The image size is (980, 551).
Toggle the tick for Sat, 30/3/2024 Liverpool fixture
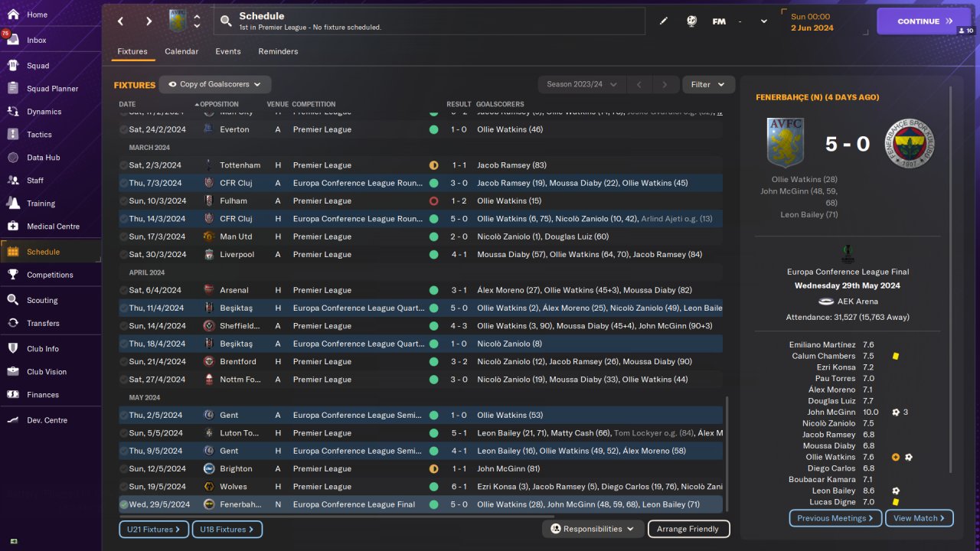point(124,255)
